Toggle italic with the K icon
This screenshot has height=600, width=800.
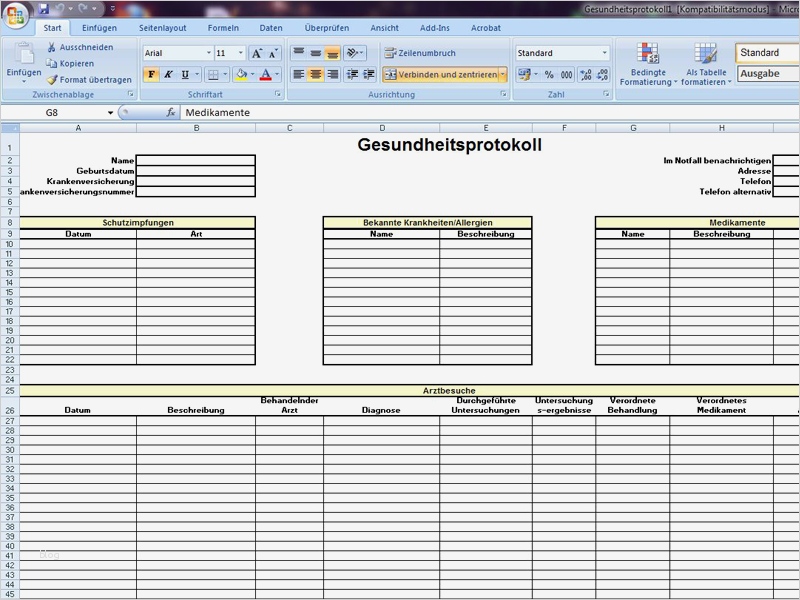pos(167,73)
